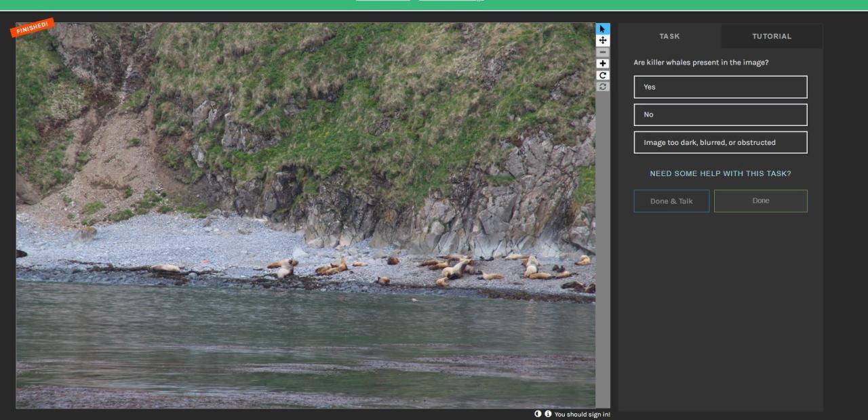Switch to the Task tab
This screenshot has height=420, width=868.
669,37
